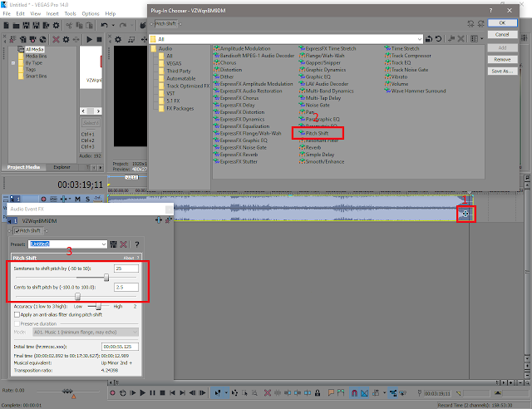The image size is (532, 409).
Task: Open the File menu
Action: pyautogui.click(x=7, y=13)
